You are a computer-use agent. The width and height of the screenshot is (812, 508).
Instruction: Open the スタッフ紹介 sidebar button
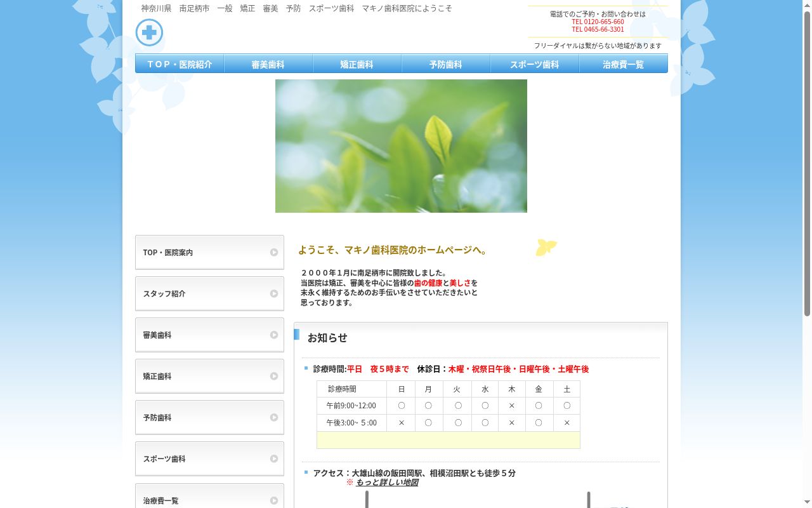(209, 293)
